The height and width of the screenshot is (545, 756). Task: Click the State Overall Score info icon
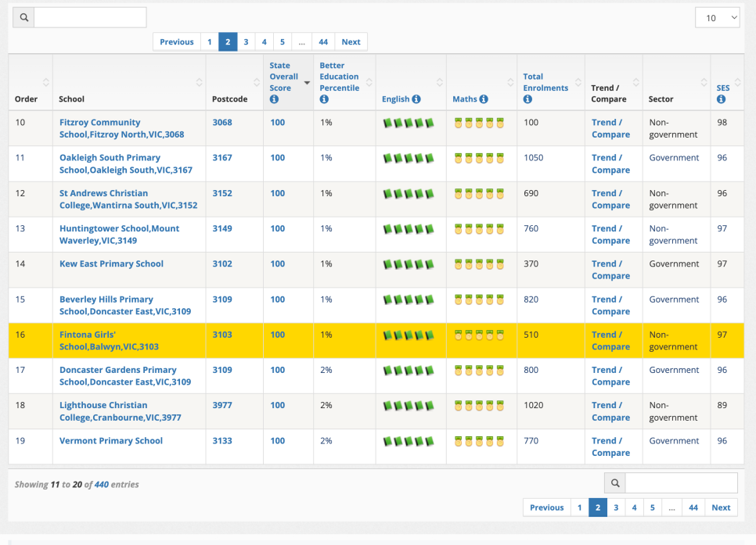tap(274, 99)
